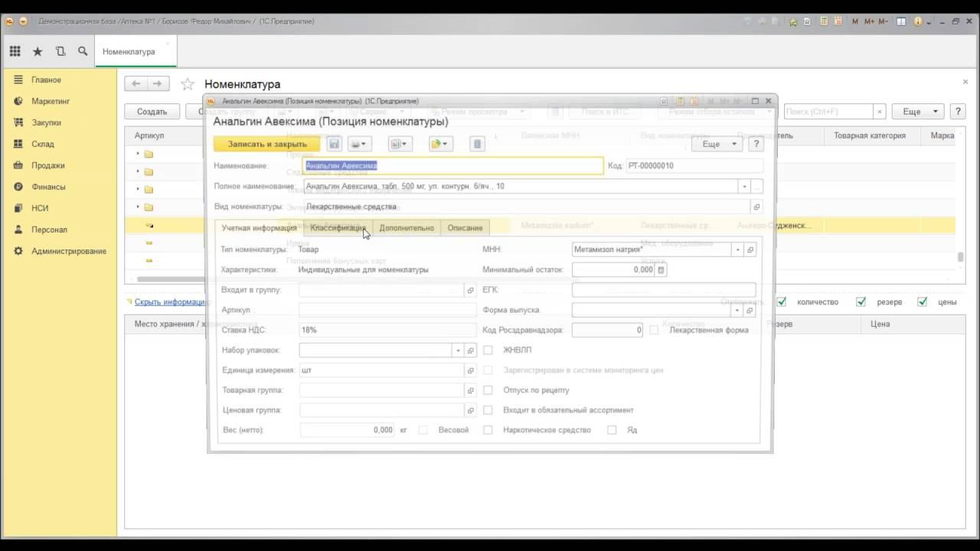Save item using the floppy disk icon
Viewport: 980px width, 551px height.
click(334, 144)
